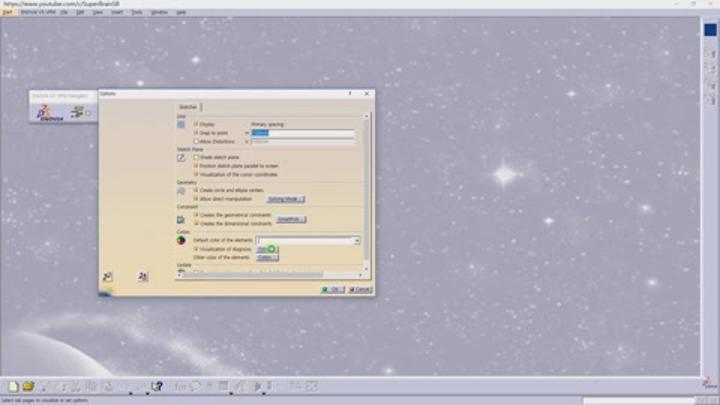Click the Open folder icon in bottom toolbar
This screenshot has height=405, width=720.
pos(28,387)
